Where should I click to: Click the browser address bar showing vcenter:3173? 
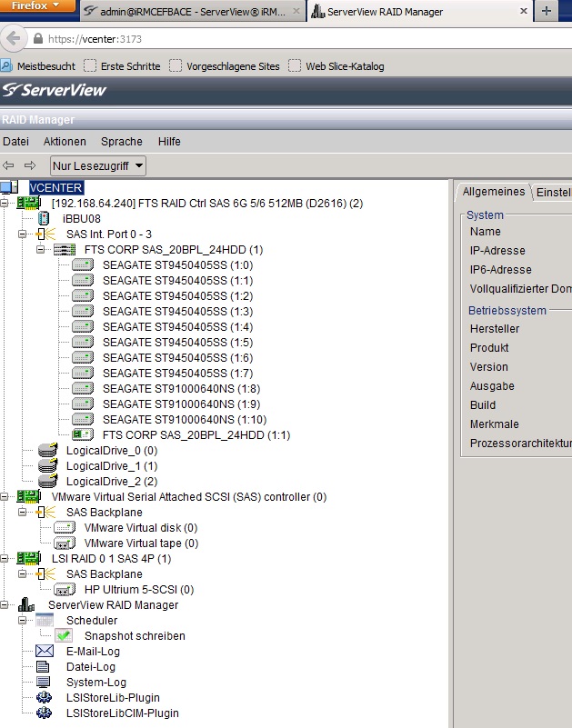[x=273, y=40]
